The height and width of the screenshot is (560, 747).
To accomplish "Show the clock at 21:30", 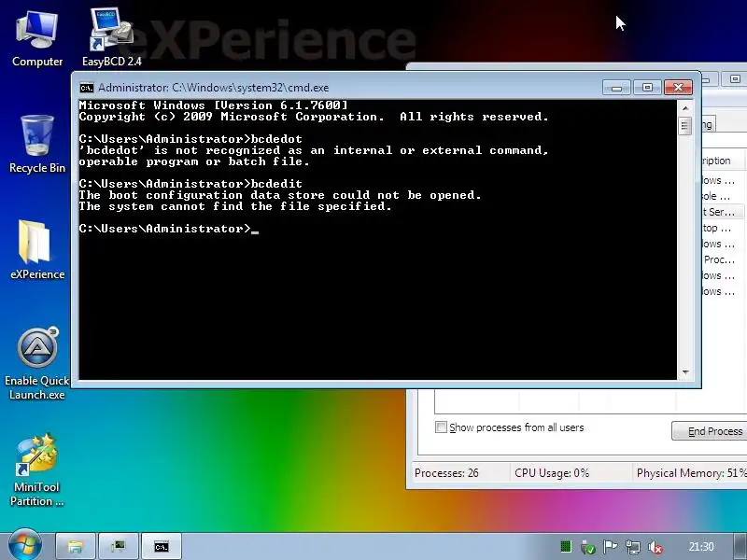I will 701,547.
